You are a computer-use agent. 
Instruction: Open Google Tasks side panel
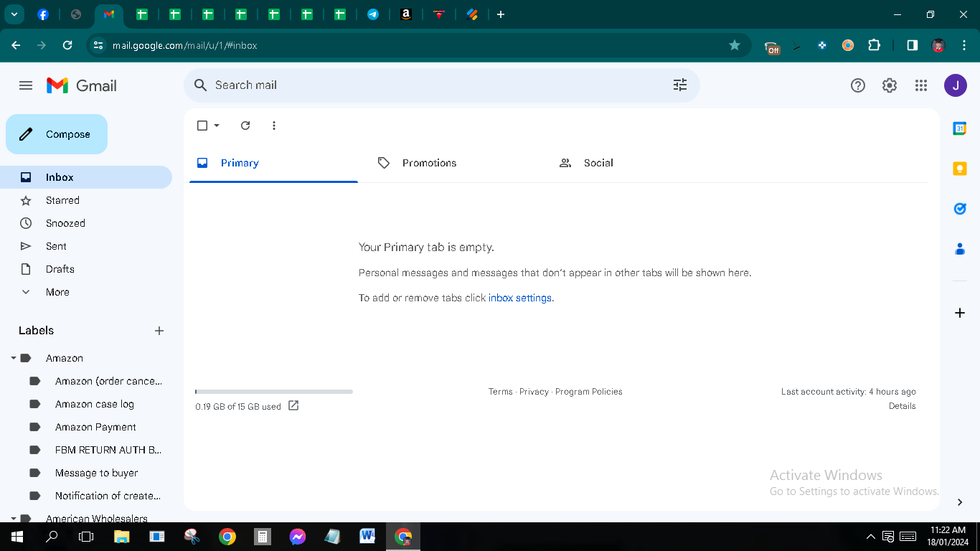coord(960,209)
